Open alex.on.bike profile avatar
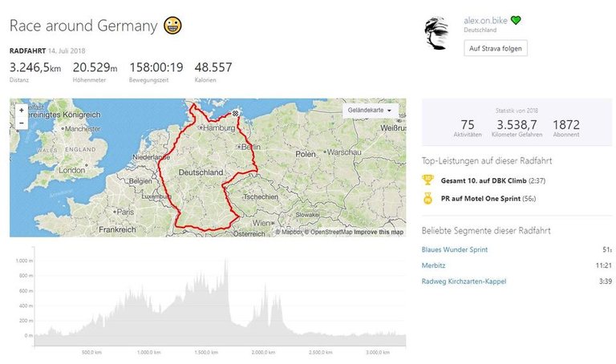Image resolution: width=616 pixels, height=364 pixels. (x=440, y=33)
